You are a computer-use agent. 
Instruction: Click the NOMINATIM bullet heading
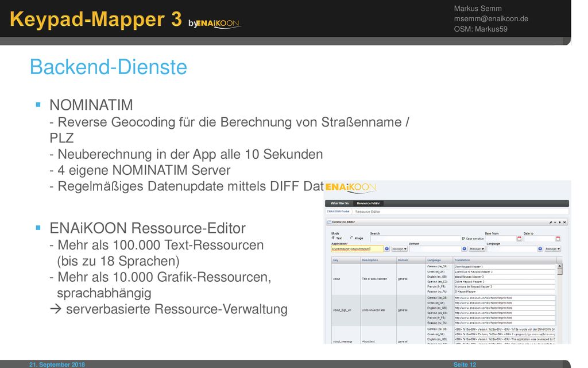(91, 105)
